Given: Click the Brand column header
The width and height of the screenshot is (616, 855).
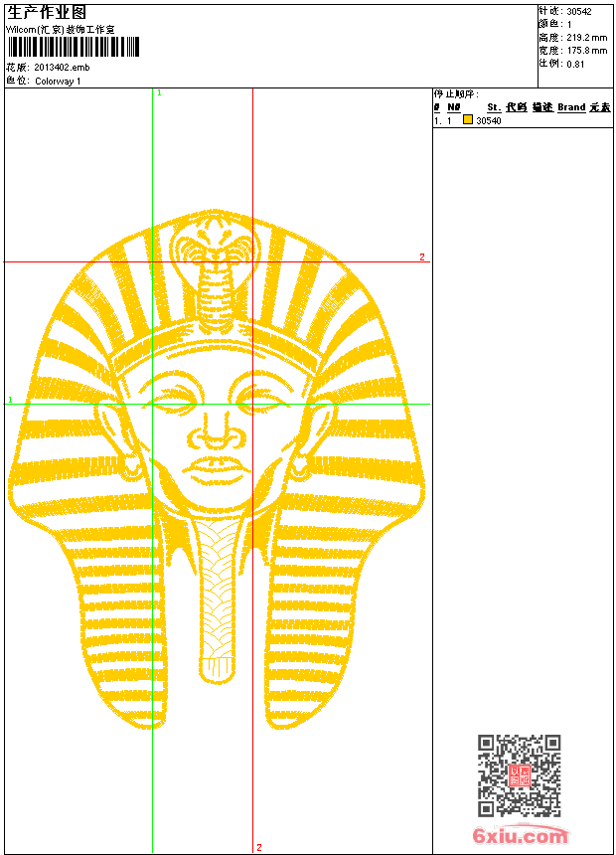Looking at the screenshot, I should click(571, 107).
